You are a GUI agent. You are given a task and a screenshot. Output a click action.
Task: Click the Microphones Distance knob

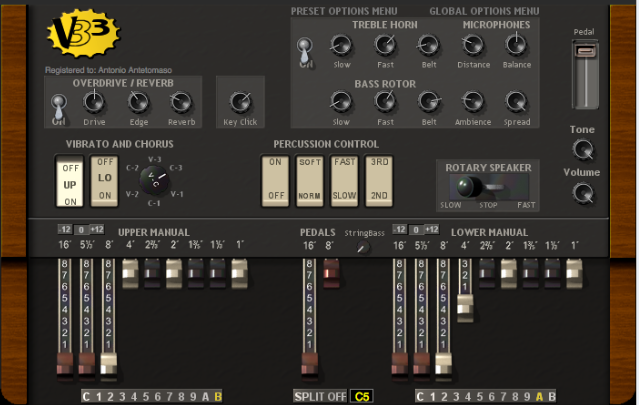(473, 45)
